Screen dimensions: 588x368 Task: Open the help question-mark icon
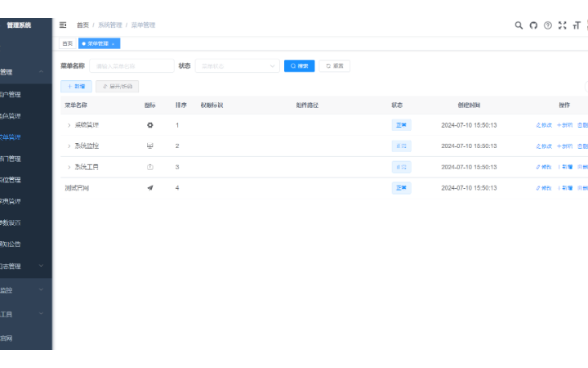[x=548, y=25]
